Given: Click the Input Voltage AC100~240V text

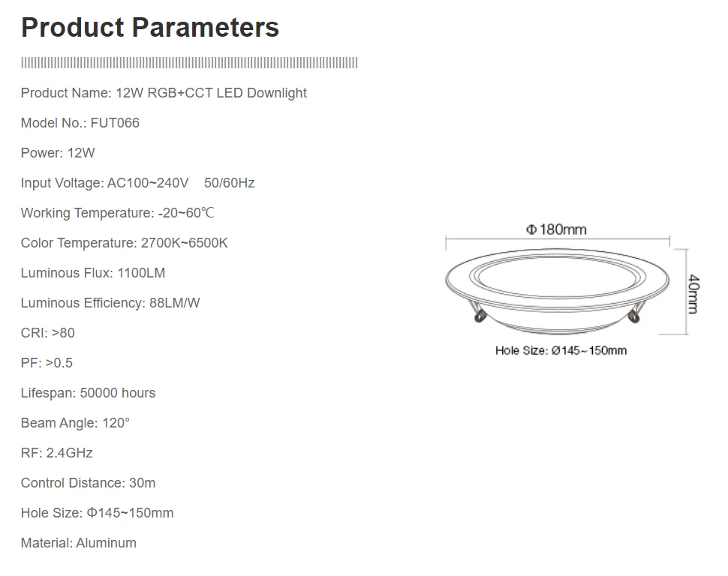Looking at the screenshot, I should click(104, 183).
